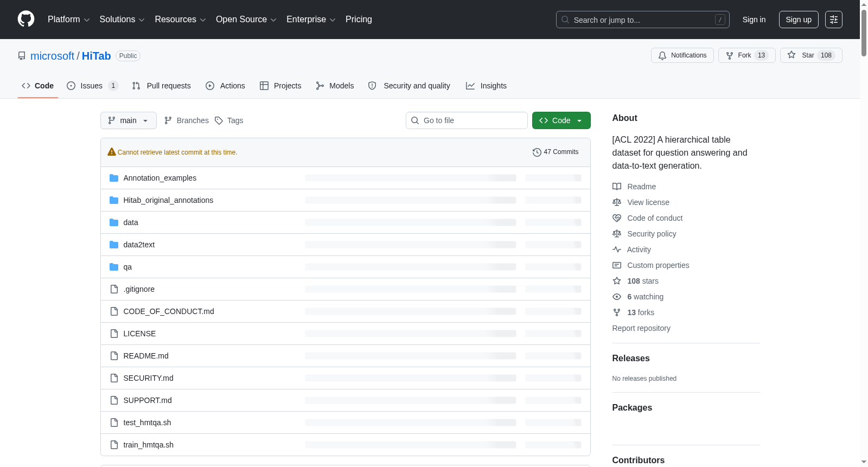Open the SECURITY.md file

149,378
